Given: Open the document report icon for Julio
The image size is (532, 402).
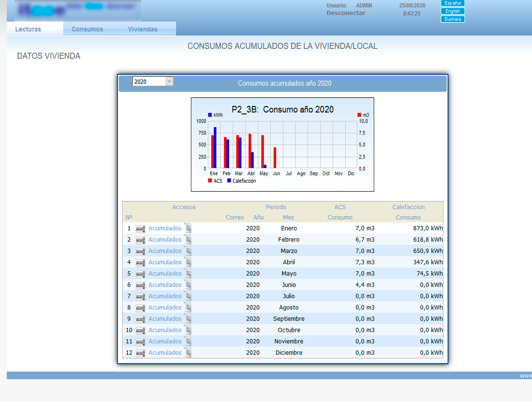Looking at the screenshot, I should (188, 296).
